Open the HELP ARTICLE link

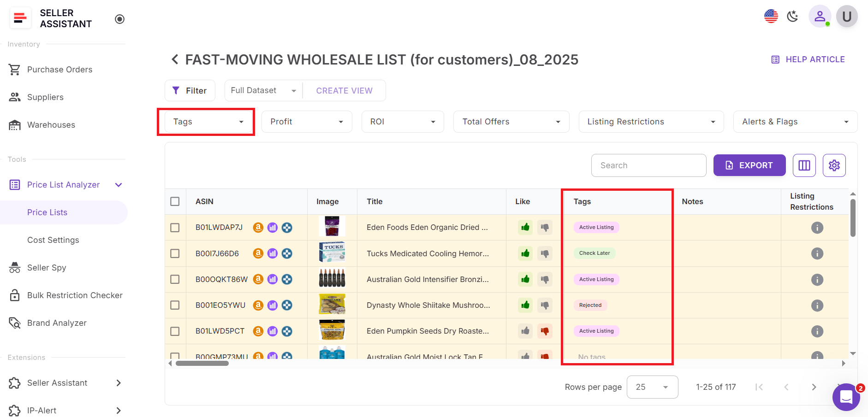814,59
